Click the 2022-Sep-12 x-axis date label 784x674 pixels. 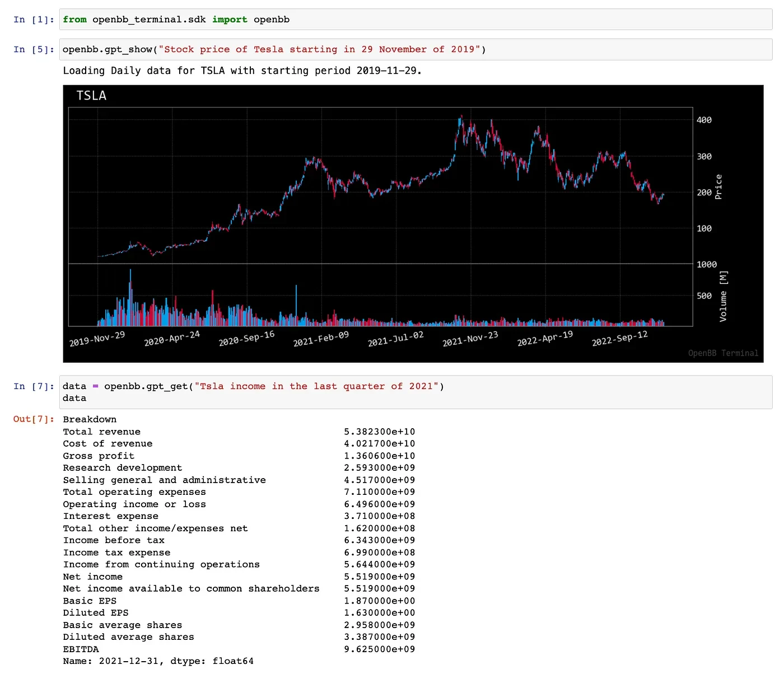click(x=619, y=339)
